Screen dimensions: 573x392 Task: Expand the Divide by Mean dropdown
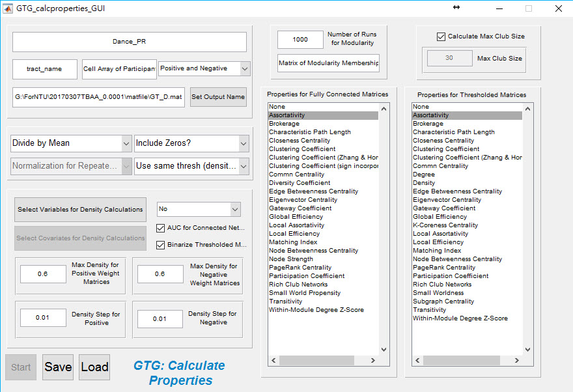click(71, 143)
